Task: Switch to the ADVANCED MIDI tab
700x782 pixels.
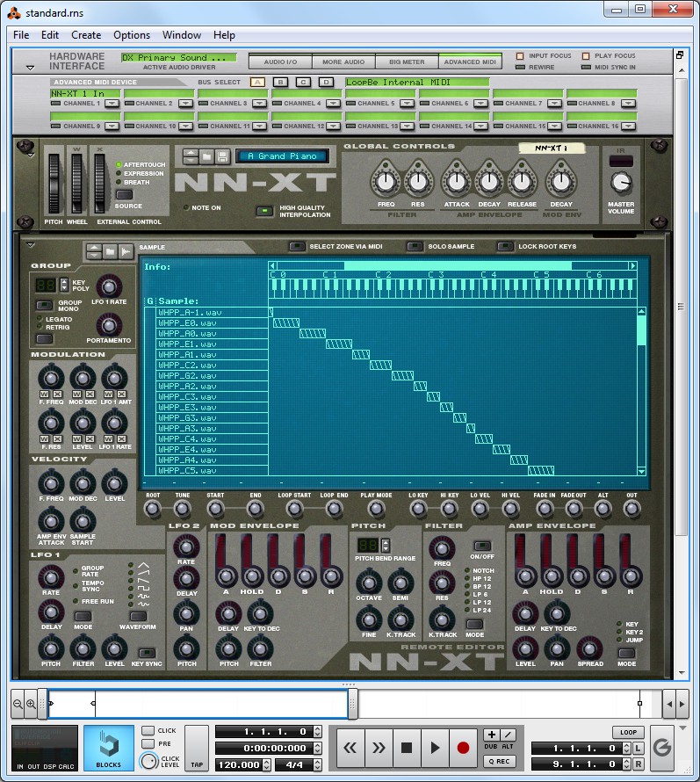Action: (x=470, y=62)
